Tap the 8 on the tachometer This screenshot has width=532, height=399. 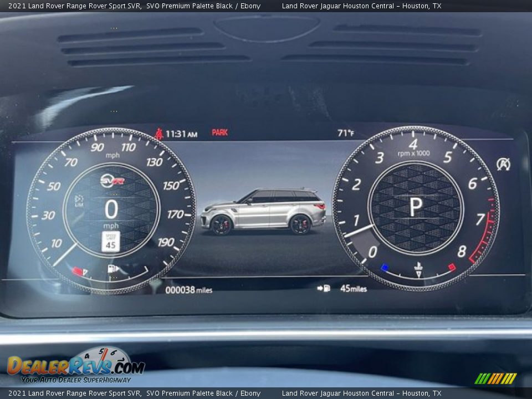tap(462, 252)
